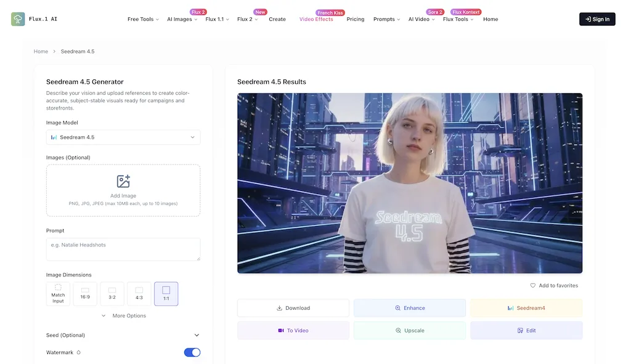This screenshot has height=364, width=631.
Task: Open the Edit image action
Action: pos(526,330)
